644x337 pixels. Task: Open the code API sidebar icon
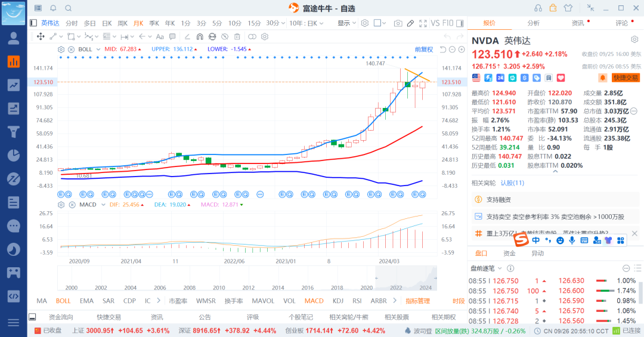(x=14, y=296)
